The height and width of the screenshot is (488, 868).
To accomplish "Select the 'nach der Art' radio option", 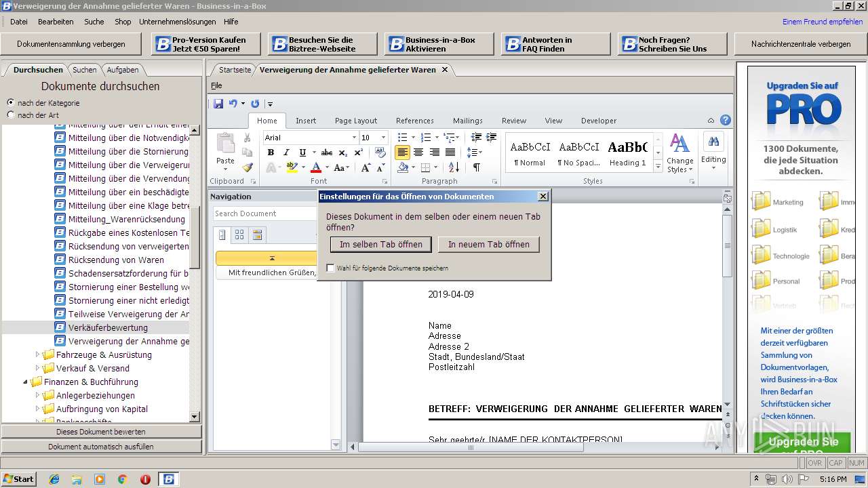I will tap(10, 115).
